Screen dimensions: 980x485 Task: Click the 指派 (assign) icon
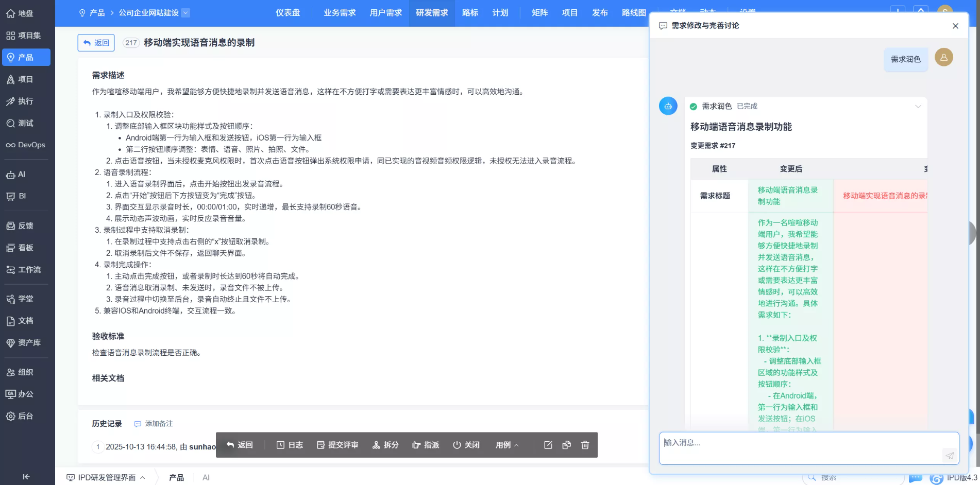(x=426, y=445)
